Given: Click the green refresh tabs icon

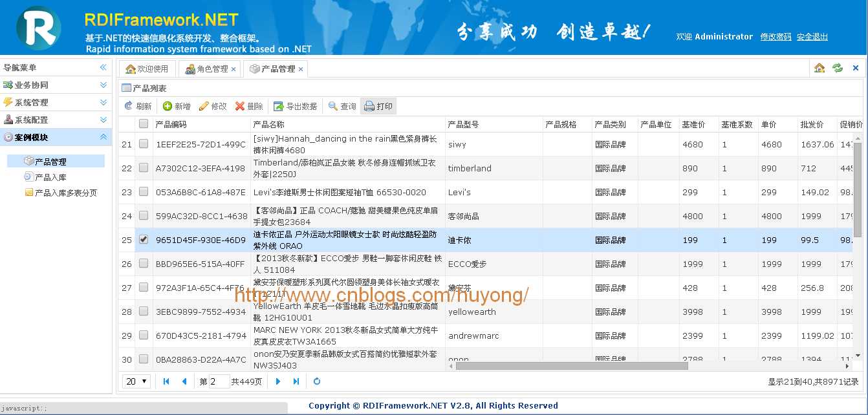Looking at the screenshot, I should pyautogui.click(x=838, y=68).
